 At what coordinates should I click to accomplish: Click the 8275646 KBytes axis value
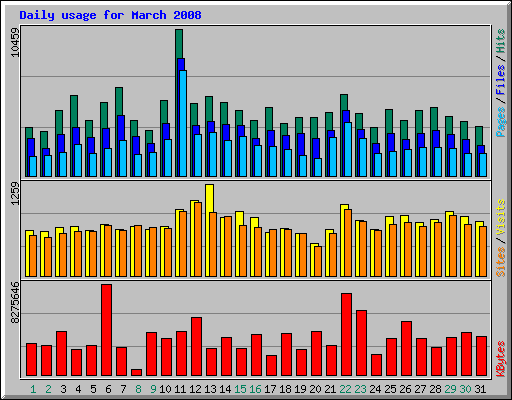pos(15,302)
